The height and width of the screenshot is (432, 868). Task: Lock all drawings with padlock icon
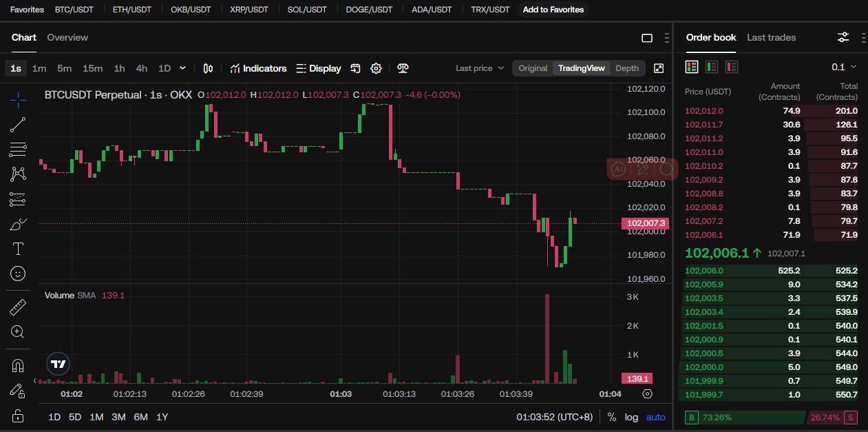click(x=19, y=415)
